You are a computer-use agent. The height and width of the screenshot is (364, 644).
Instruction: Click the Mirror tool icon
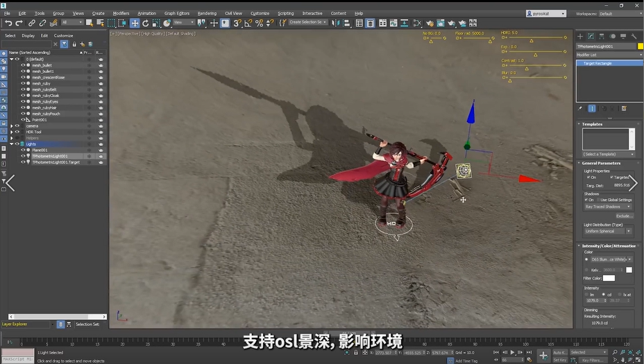pyautogui.click(x=336, y=23)
